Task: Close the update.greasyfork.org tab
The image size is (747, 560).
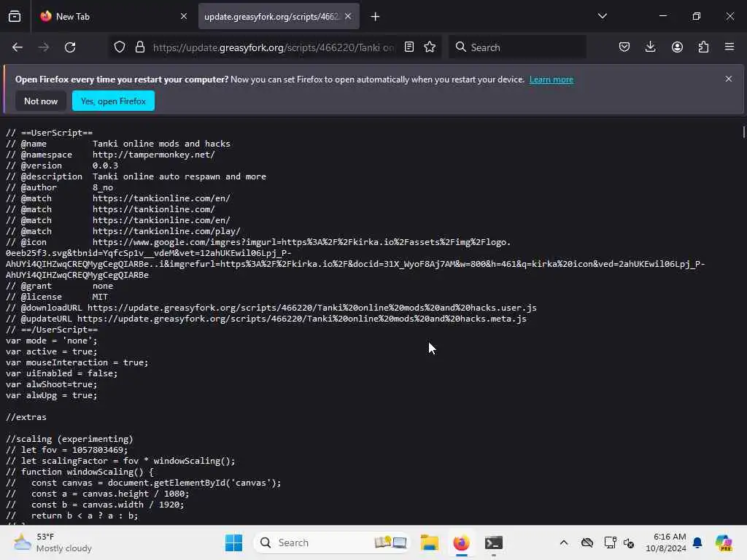Action: tap(348, 16)
